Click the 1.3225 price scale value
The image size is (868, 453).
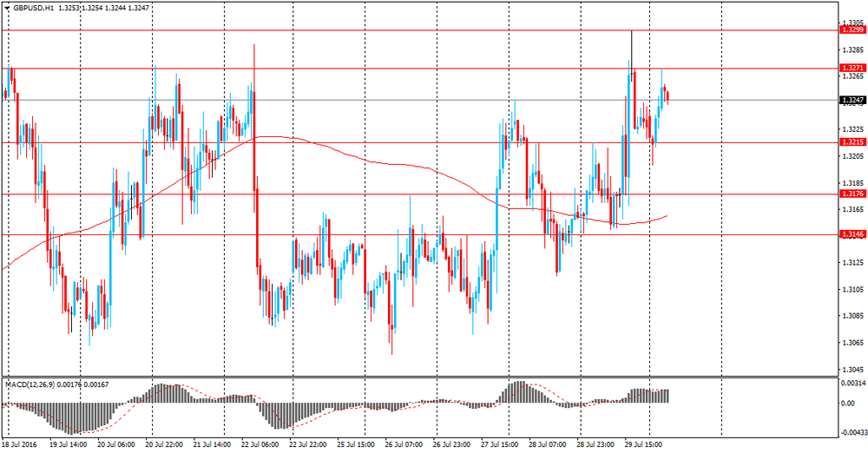coord(852,129)
